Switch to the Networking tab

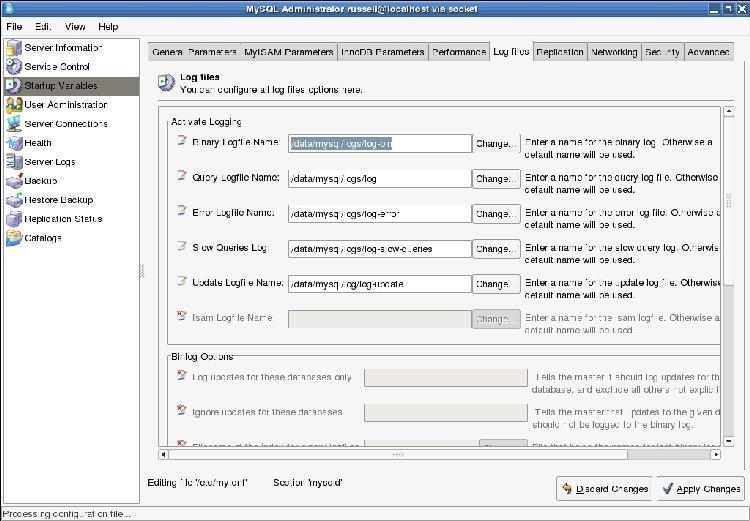click(614, 52)
